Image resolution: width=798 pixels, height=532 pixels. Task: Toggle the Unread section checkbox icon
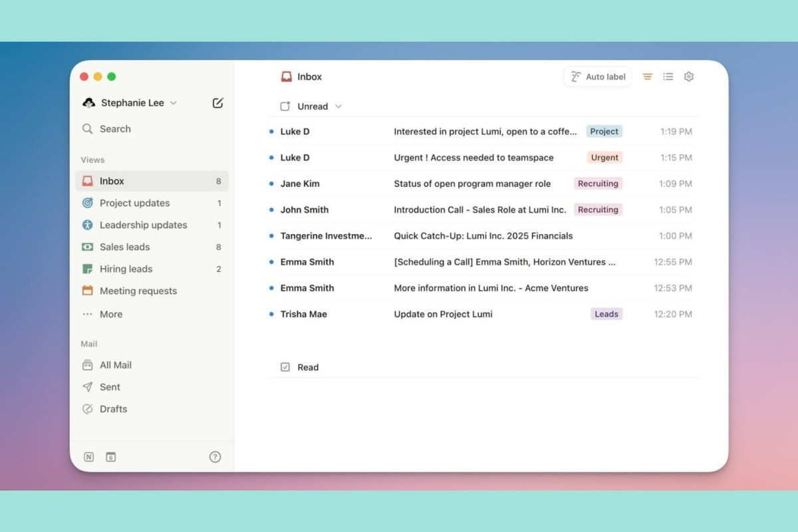coord(285,106)
